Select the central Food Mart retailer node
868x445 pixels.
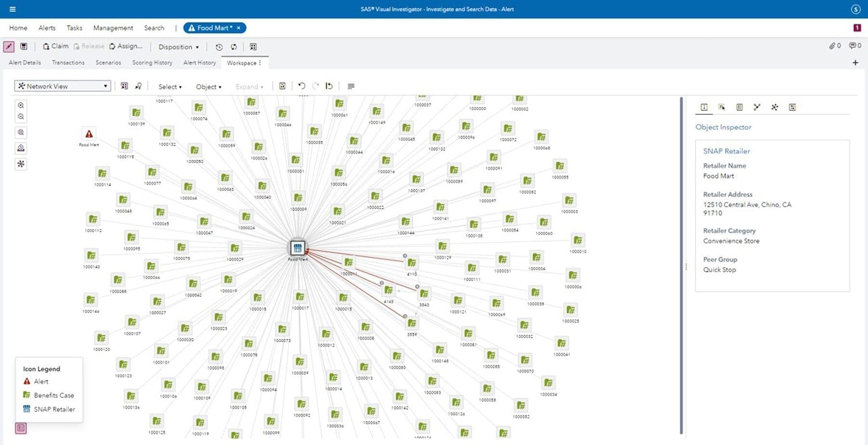pos(298,248)
